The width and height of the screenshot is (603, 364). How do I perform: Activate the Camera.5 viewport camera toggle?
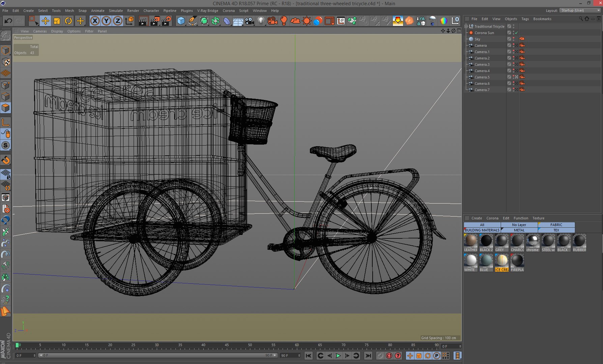[x=516, y=77]
